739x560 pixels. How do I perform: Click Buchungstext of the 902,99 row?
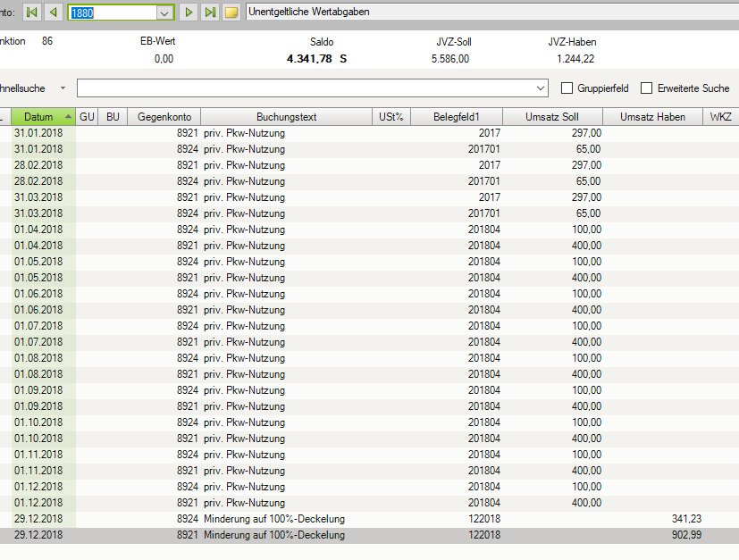point(274,535)
